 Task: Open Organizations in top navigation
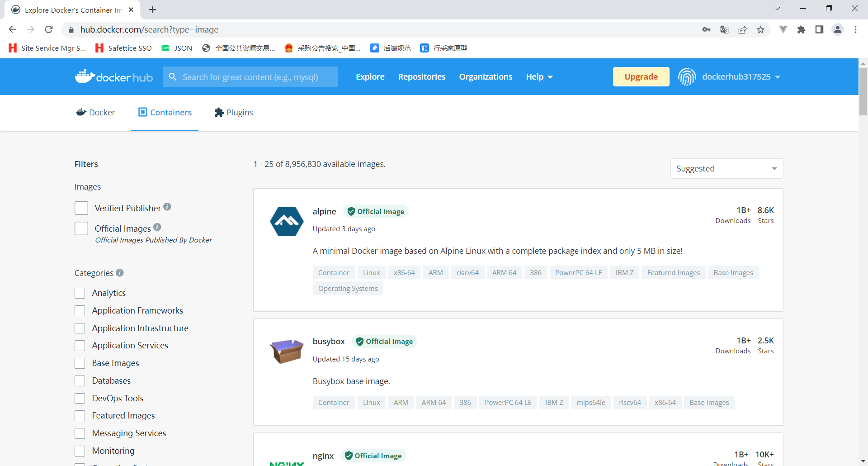tap(486, 77)
